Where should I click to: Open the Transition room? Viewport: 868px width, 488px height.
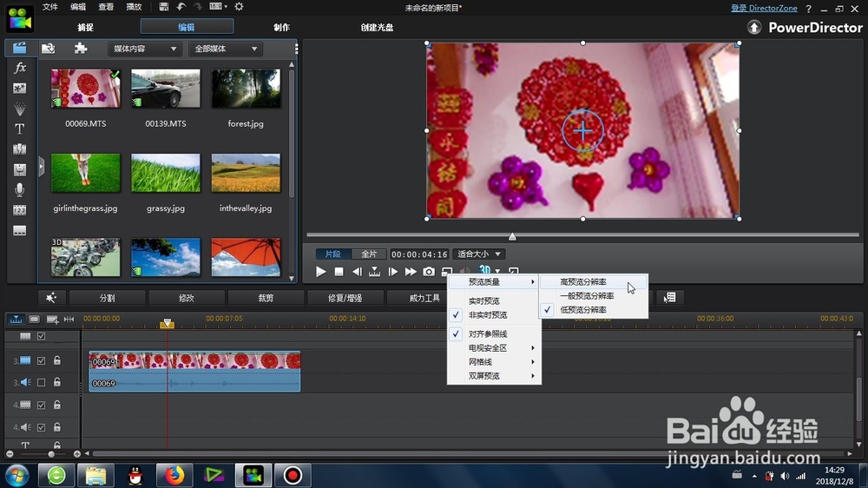[x=19, y=149]
